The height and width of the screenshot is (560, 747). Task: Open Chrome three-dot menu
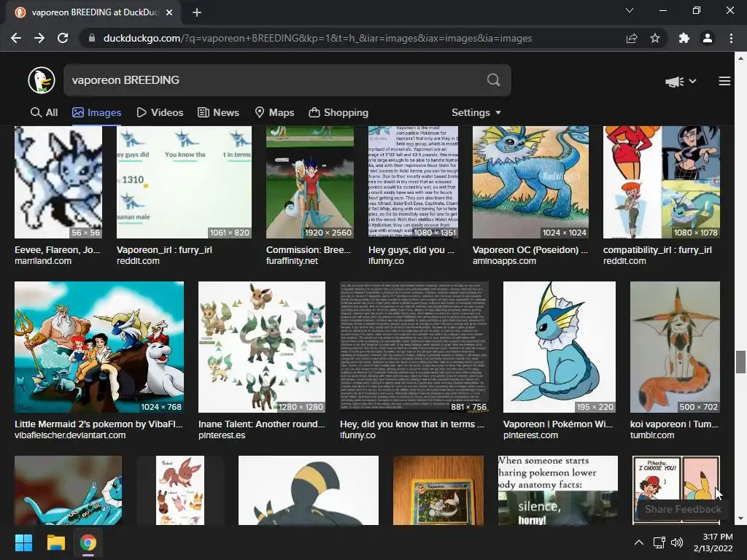[x=731, y=38]
